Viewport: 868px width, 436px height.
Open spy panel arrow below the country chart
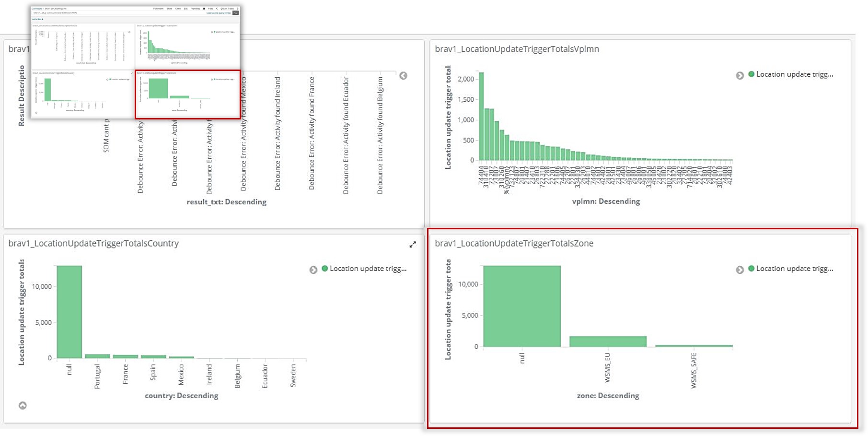(x=23, y=405)
